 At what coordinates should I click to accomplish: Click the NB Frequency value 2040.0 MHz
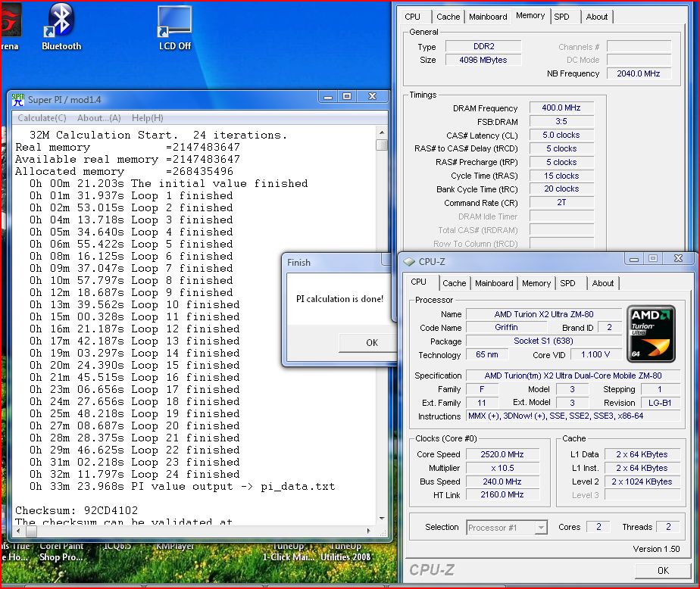639,73
